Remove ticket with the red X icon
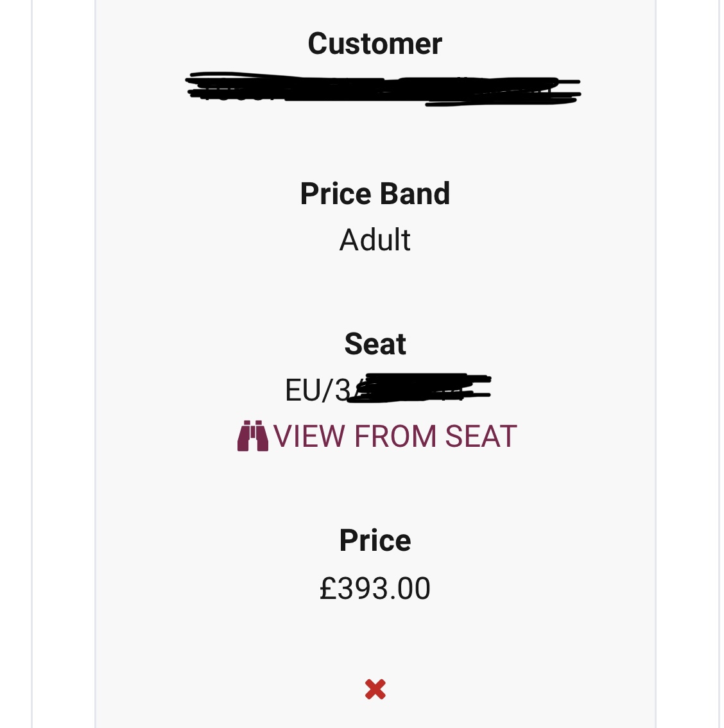The image size is (724, 728). (375, 689)
